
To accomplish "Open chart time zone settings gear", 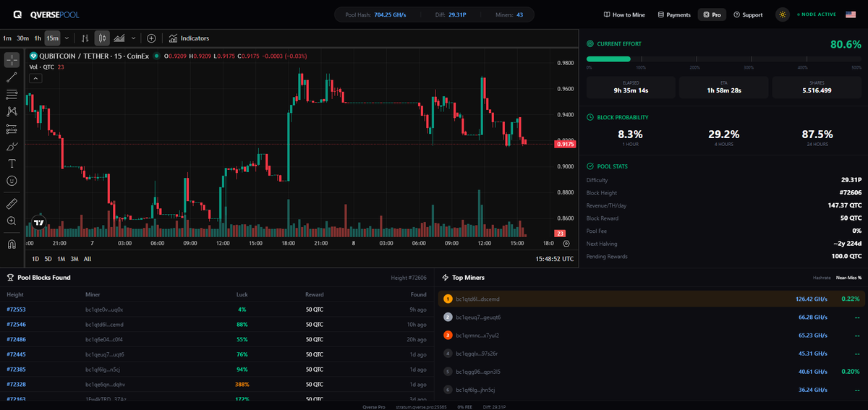I will (566, 244).
